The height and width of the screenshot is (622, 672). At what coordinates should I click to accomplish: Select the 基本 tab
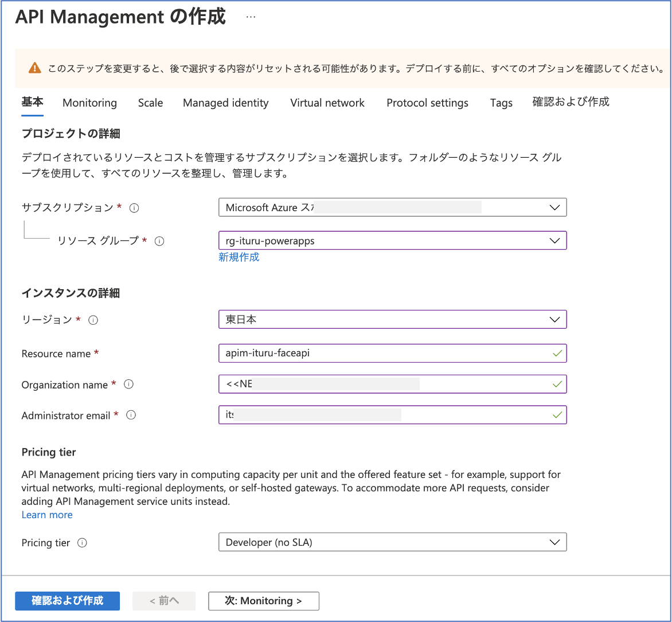click(x=32, y=102)
